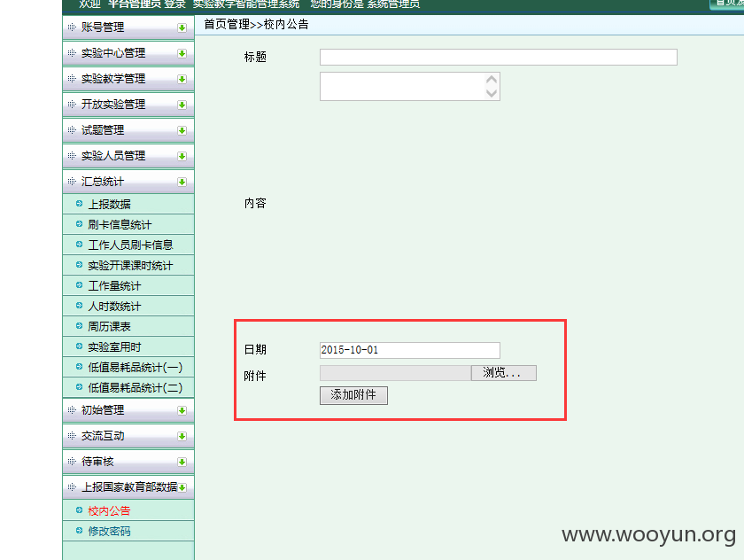Expand 实验教学管理 green arrow icon

click(x=182, y=79)
